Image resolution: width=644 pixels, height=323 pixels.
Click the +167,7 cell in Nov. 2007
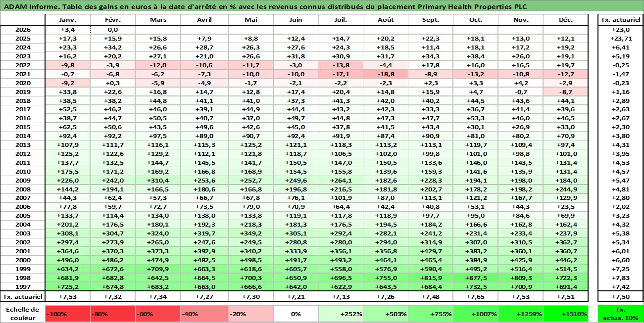coord(520,198)
